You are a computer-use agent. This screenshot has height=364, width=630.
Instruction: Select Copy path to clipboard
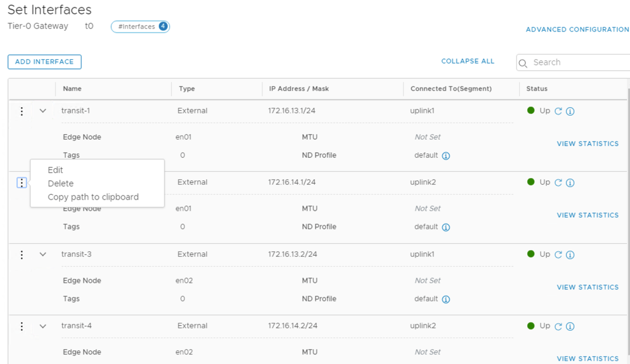click(93, 197)
